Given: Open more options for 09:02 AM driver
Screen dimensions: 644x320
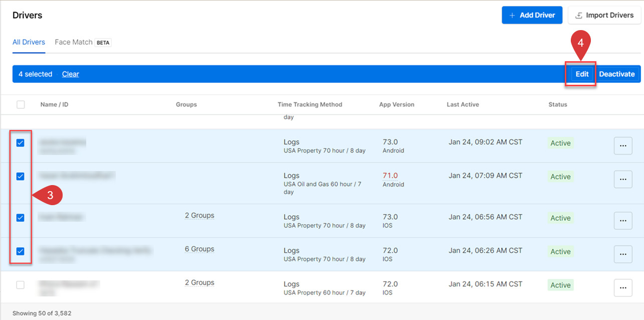Looking at the screenshot, I should click(x=623, y=145).
